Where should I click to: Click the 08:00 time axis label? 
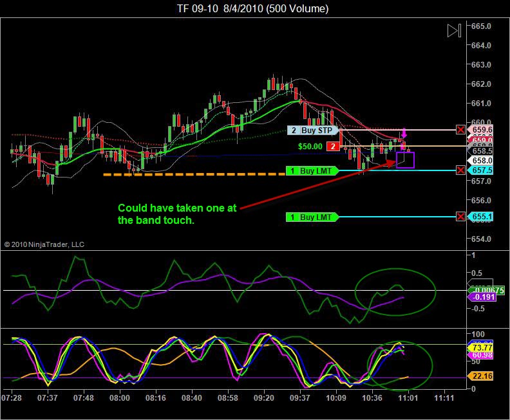120,398
